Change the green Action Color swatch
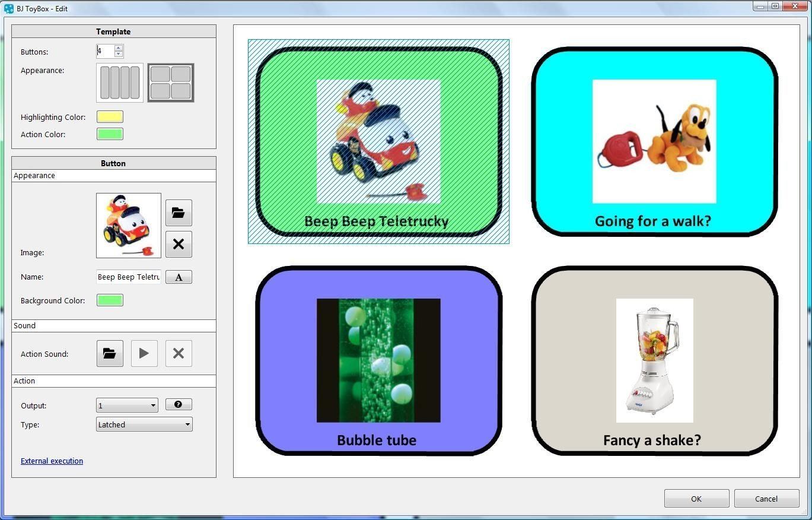 tap(110, 134)
